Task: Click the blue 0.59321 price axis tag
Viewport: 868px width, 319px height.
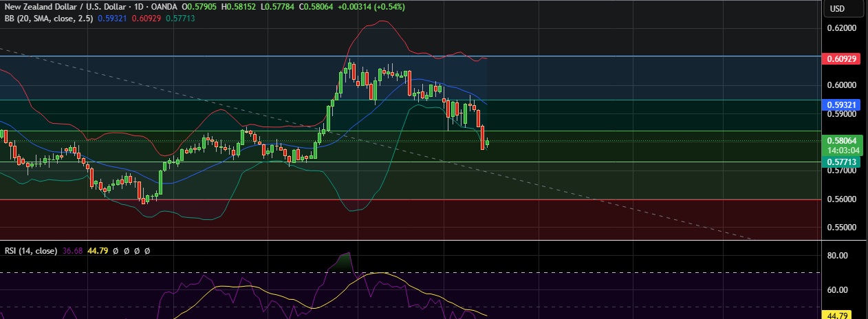Action: [x=843, y=105]
